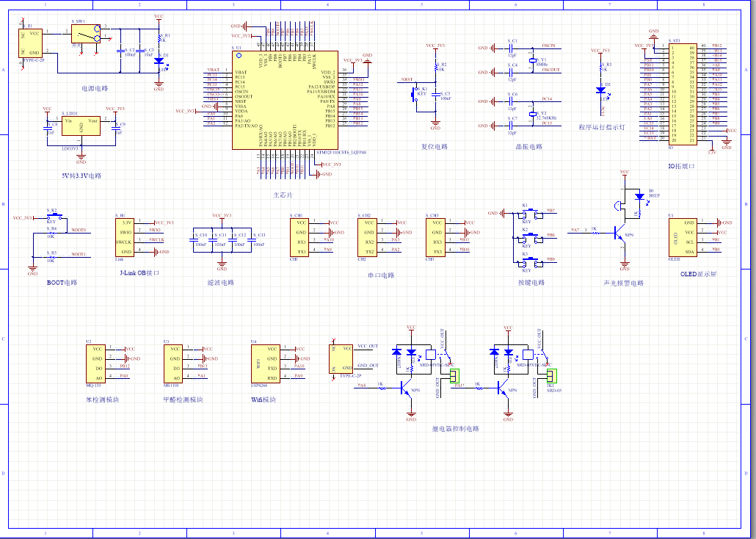
Task: Select the S_K1 reset key symbol
Action: (x=415, y=93)
